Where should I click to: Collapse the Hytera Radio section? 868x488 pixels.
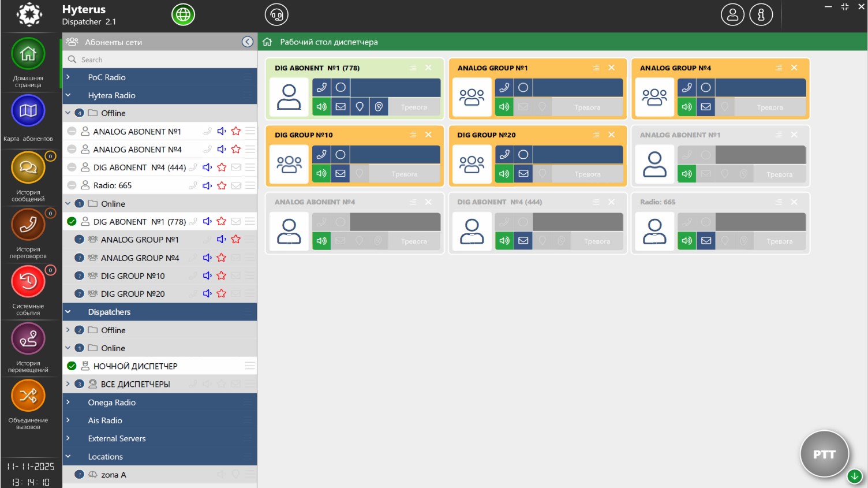coord(68,95)
